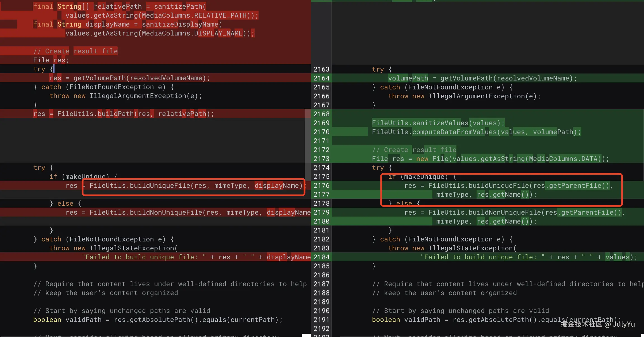Click line number 2191 in gutter
Screen dimensions: 644x337
(x=321, y=320)
